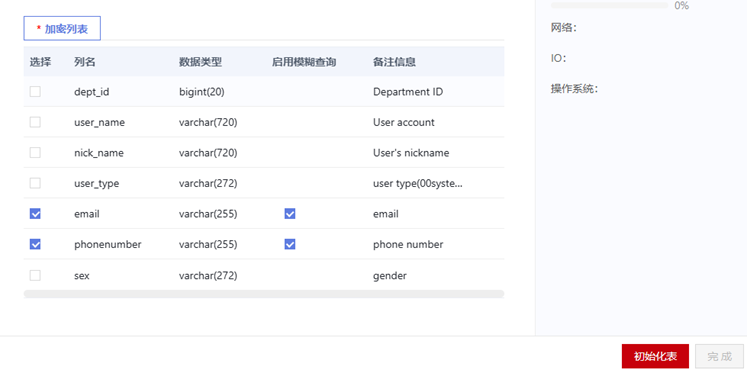Click the 启用模糊查询 column header
The width and height of the screenshot is (747, 373).
click(x=304, y=62)
